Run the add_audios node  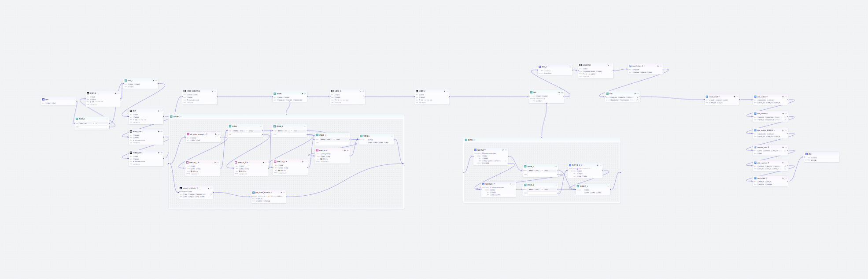(x=783, y=97)
